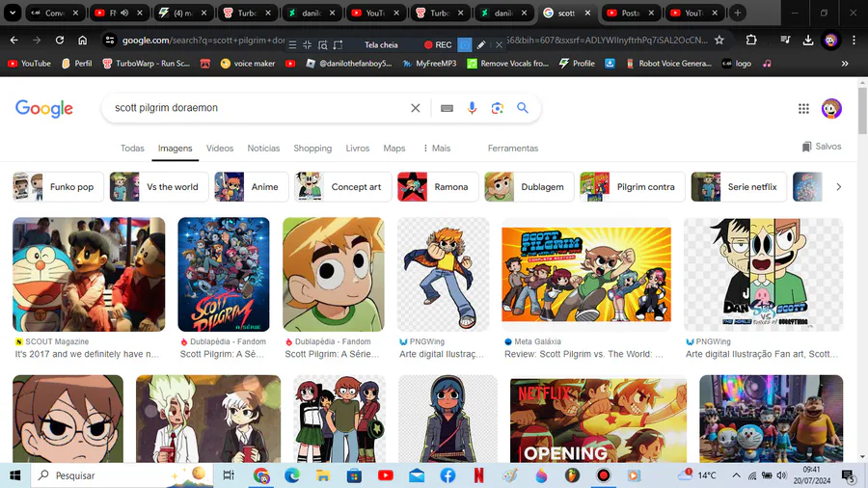Screen dimensions: 868x488
Task: Show hidden system tray icons
Action: [736, 475]
